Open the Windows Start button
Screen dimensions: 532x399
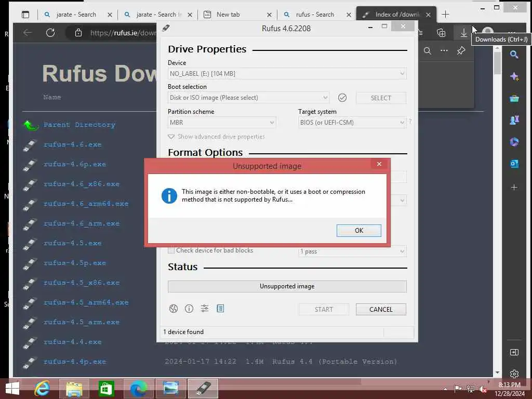pyautogui.click(x=12, y=389)
